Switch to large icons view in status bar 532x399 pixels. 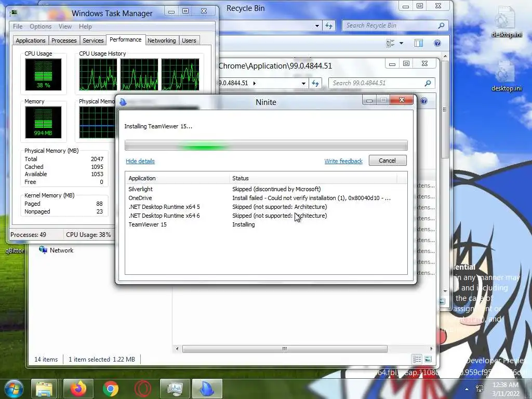tap(428, 359)
